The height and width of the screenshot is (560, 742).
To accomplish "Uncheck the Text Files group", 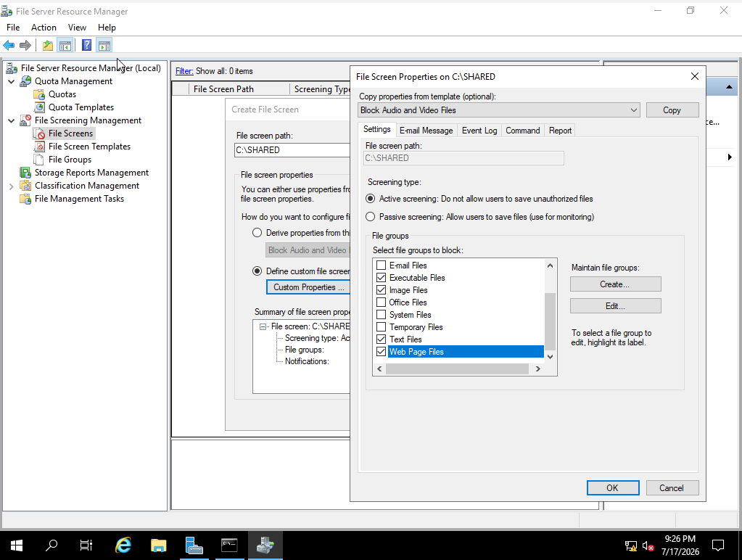I will pyautogui.click(x=381, y=339).
